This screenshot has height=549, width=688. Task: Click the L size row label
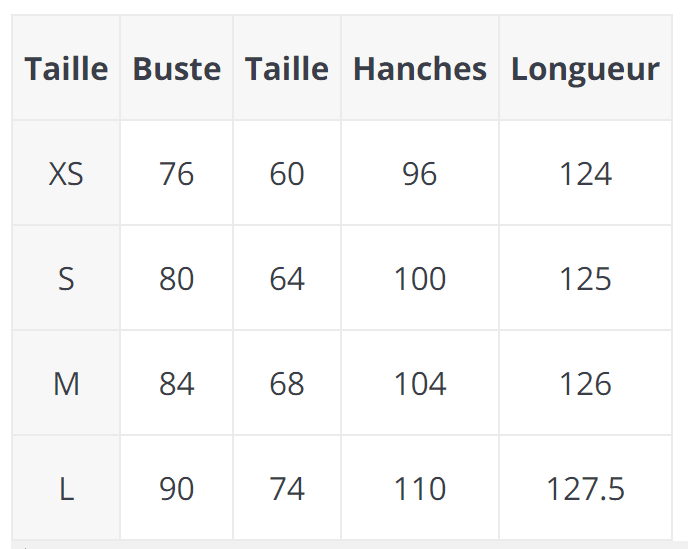[x=66, y=489]
